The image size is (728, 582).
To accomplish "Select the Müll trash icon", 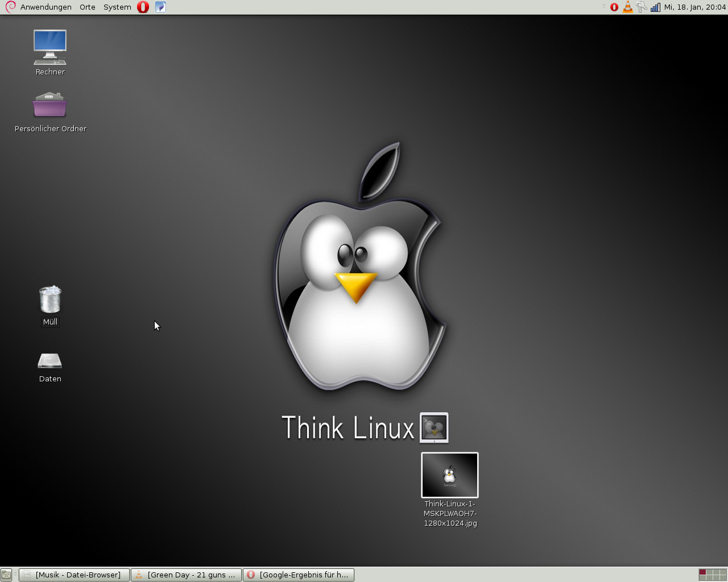I will (x=50, y=300).
